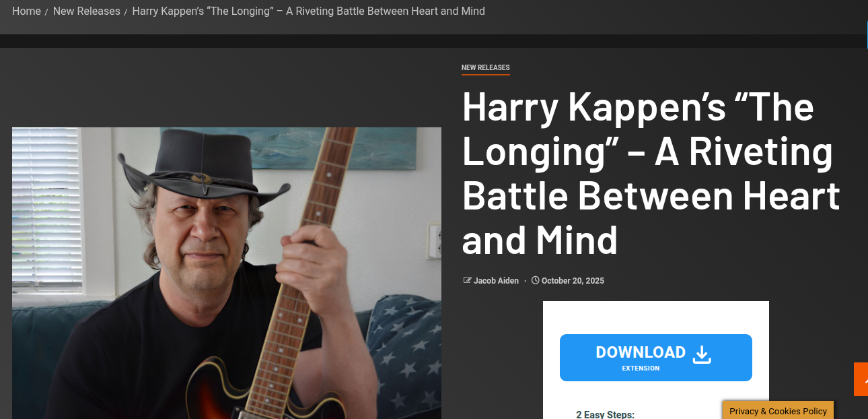Click the orange scroll-to-top arrow button

pyautogui.click(x=861, y=379)
